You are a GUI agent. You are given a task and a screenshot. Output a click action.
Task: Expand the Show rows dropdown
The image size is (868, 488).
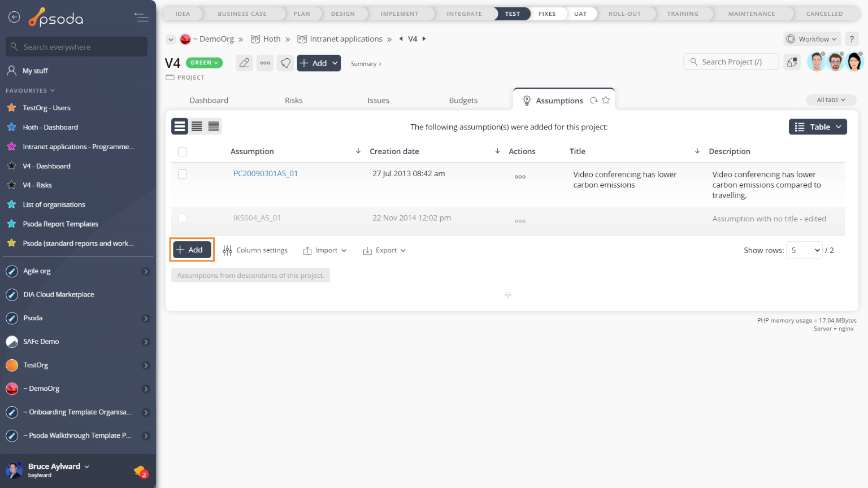804,250
